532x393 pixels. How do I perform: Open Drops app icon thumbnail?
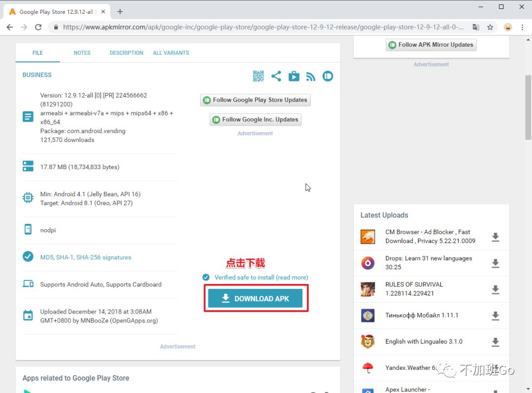tap(368, 263)
